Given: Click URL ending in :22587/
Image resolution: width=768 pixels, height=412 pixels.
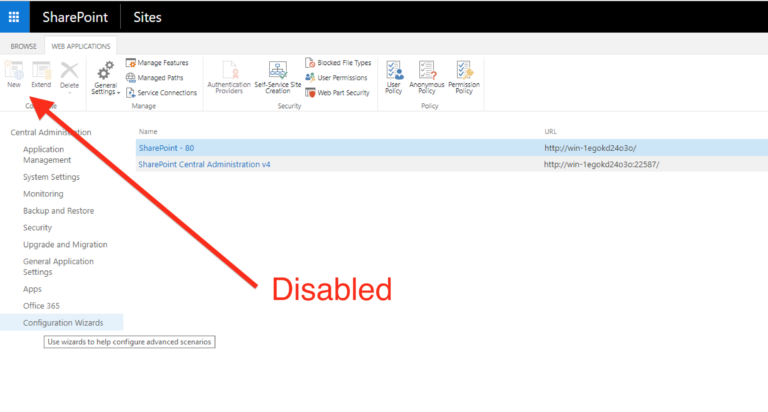Looking at the screenshot, I should [601, 164].
